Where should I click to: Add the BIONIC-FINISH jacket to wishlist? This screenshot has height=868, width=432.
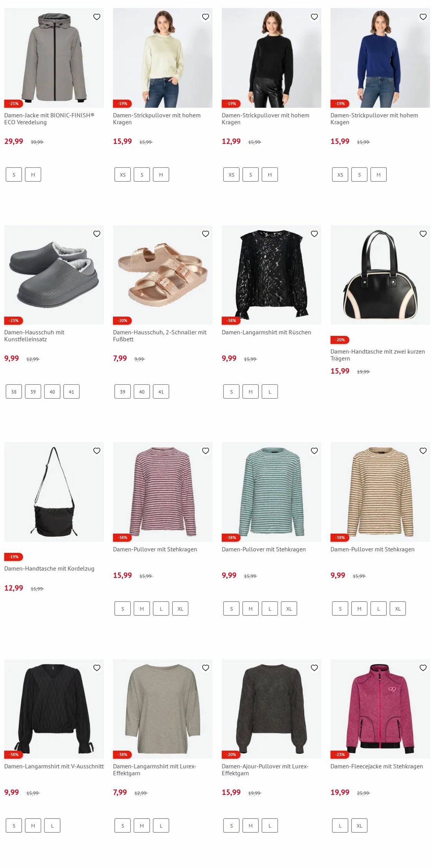[97, 17]
